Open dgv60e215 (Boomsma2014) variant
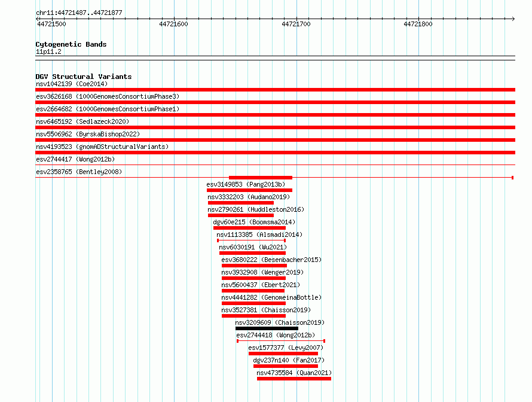 254,222
